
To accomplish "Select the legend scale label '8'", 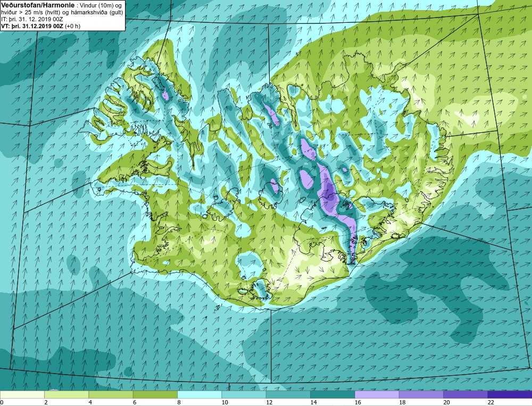I will pyautogui.click(x=179, y=403).
